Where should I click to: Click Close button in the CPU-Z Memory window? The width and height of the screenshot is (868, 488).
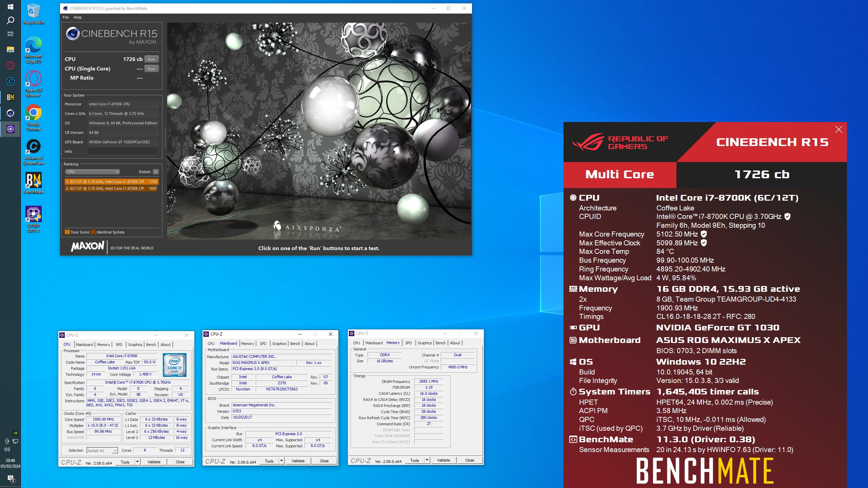point(470,460)
